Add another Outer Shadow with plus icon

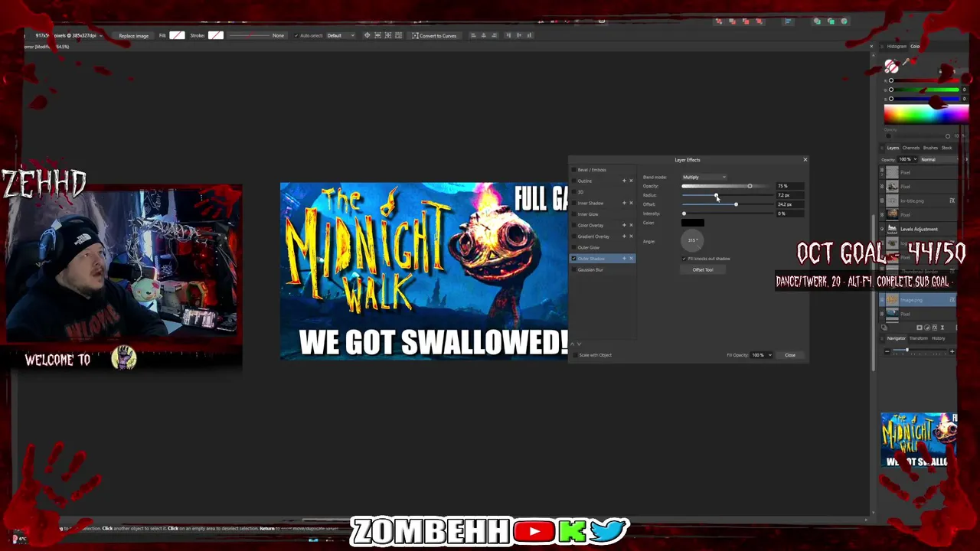pyautogui.click(x=624, y=259)
